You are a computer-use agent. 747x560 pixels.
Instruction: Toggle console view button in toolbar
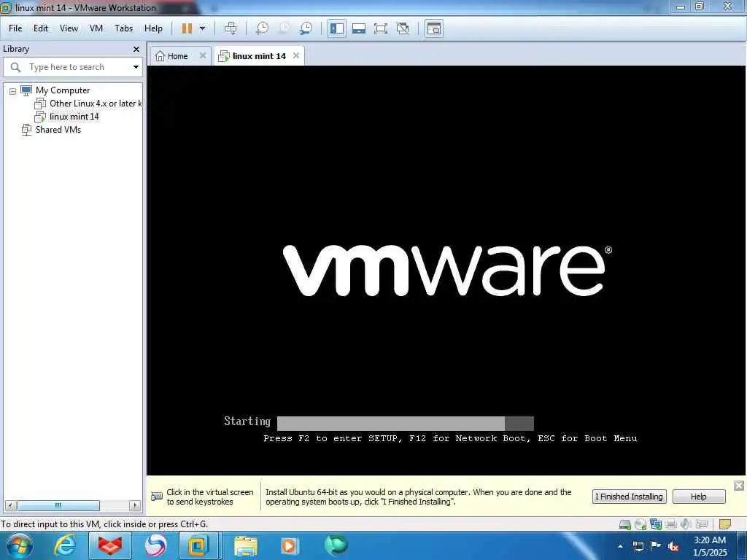tap(434, 28)
